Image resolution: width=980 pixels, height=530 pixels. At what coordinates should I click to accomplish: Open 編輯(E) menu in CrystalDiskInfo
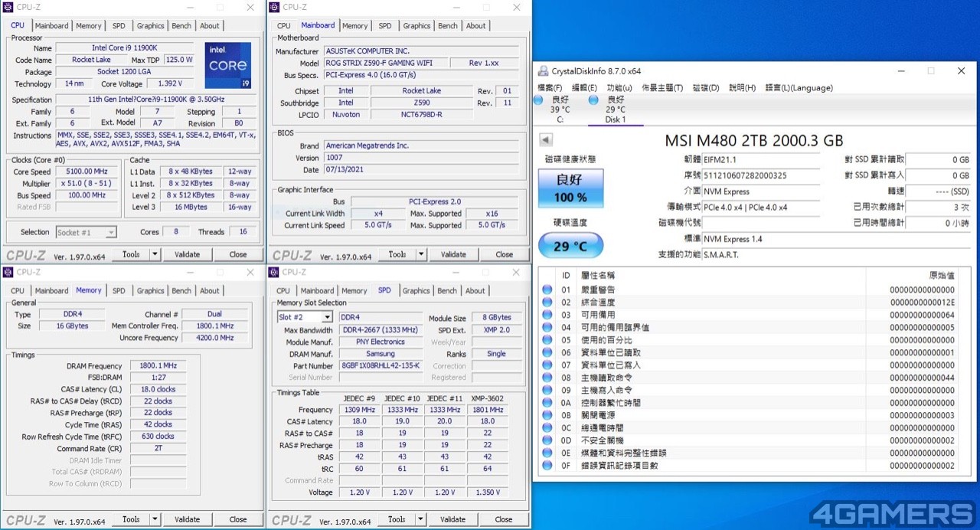coord(584,88)
